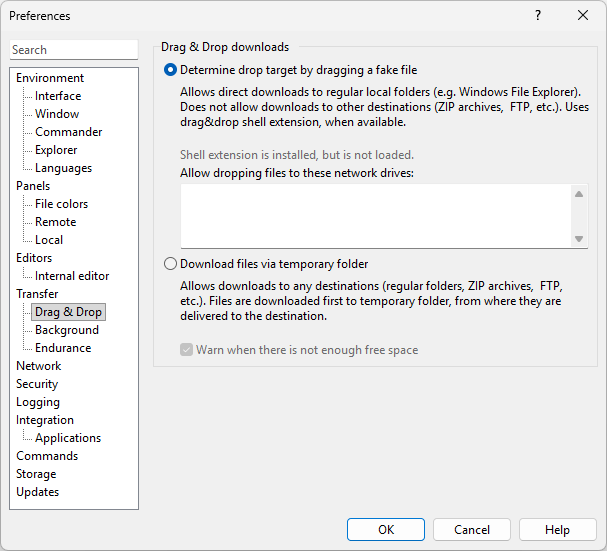Click the OK button

[x=386, y=530]
